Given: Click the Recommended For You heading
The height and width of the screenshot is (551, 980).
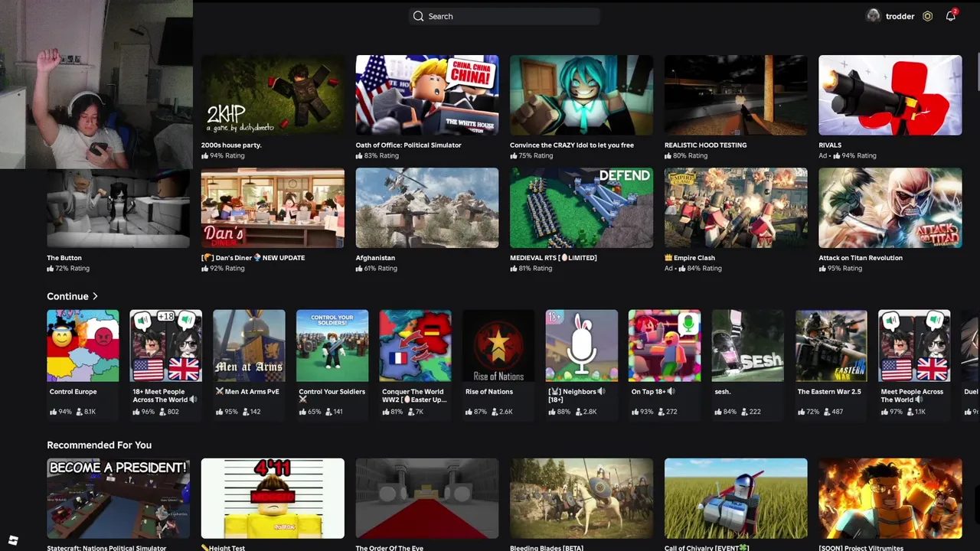Looking at the screenshot, I should (99, 445).
